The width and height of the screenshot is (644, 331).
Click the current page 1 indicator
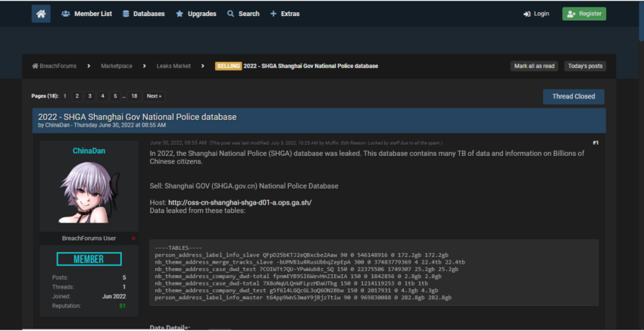pos(65,96)
